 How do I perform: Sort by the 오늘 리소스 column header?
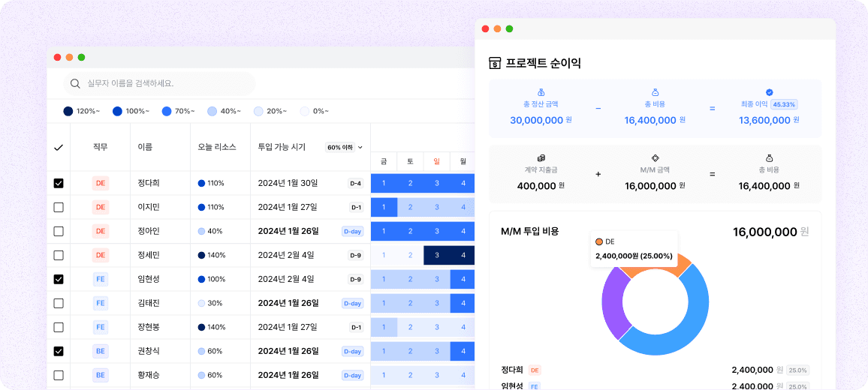click(216, 147)
